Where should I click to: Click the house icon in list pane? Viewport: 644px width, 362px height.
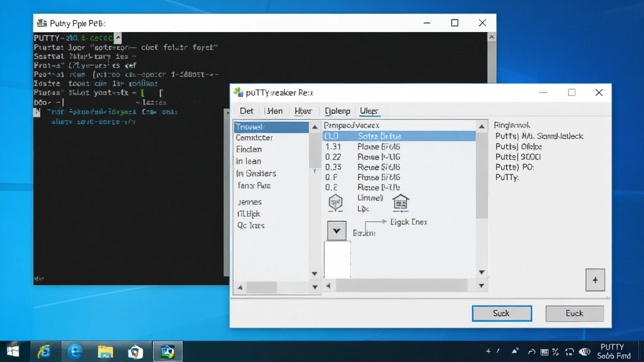click(401, 203)
